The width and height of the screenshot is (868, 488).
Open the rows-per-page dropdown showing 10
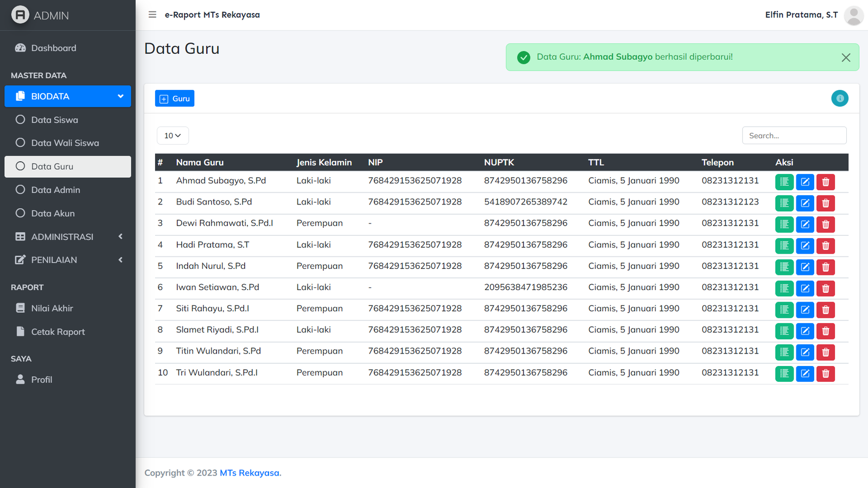(173, 136)
